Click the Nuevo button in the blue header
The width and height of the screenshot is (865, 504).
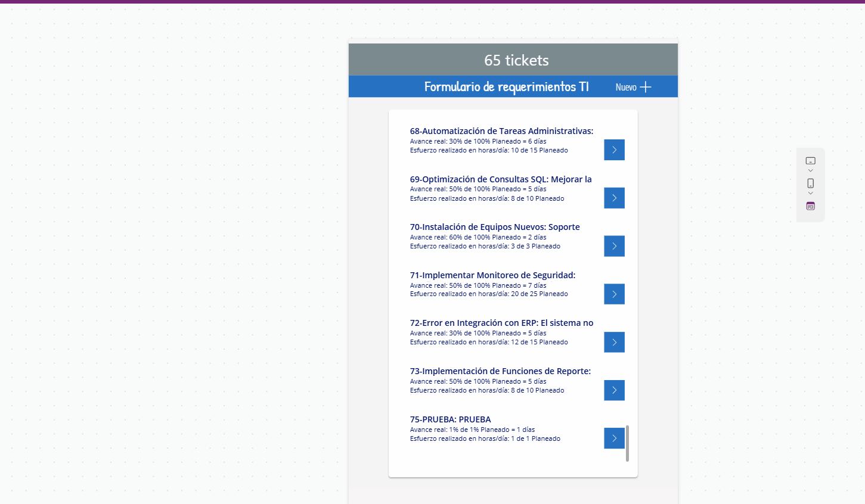pyautogui.click(x=628, y=86)
